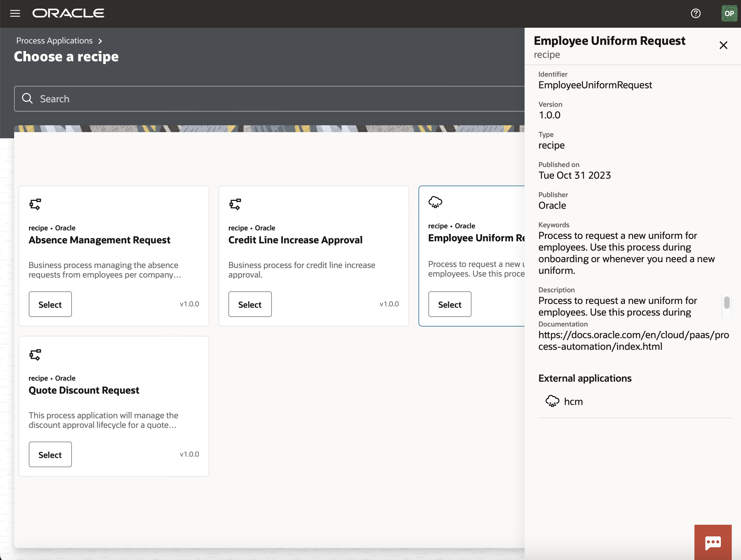Click the search magnifier icon

[27, 99]
